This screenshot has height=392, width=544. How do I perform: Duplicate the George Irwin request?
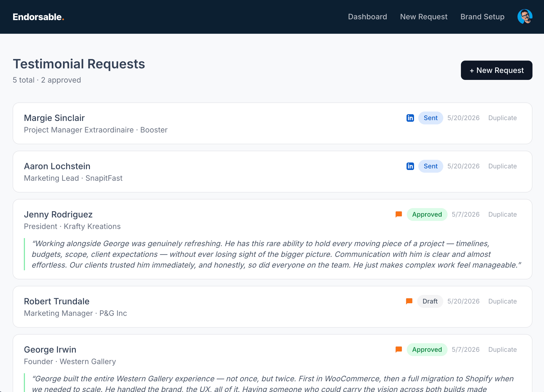coord(502,350)
